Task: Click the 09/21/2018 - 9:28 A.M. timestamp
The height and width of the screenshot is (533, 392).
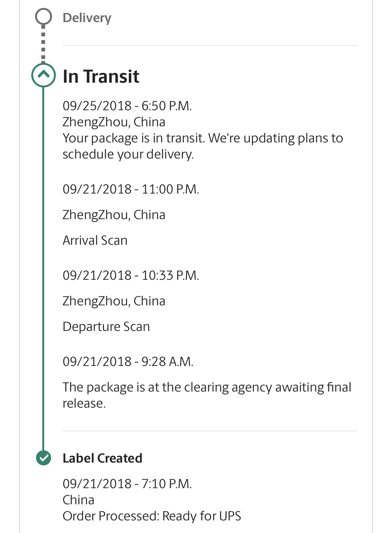Action: tap(128, 362)
